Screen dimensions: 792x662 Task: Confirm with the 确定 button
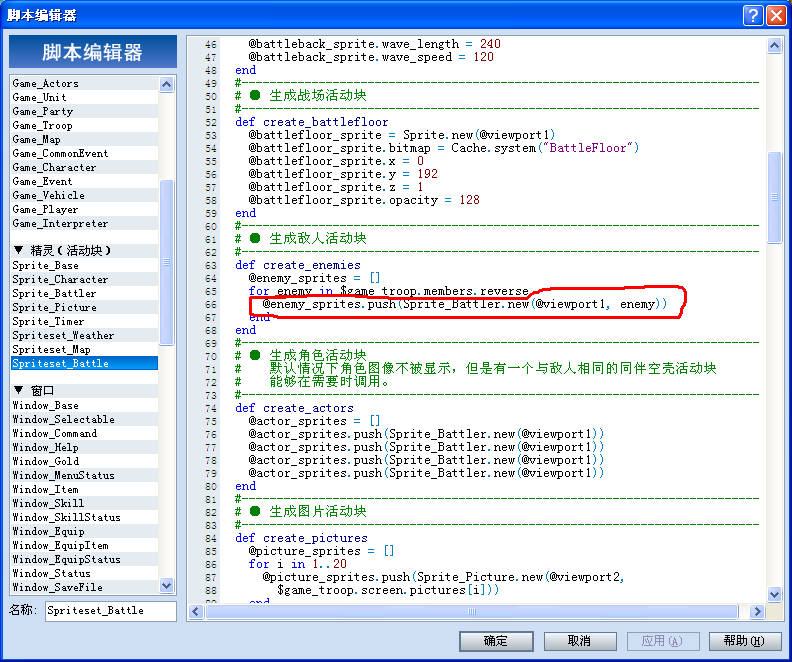pos(496,641)
